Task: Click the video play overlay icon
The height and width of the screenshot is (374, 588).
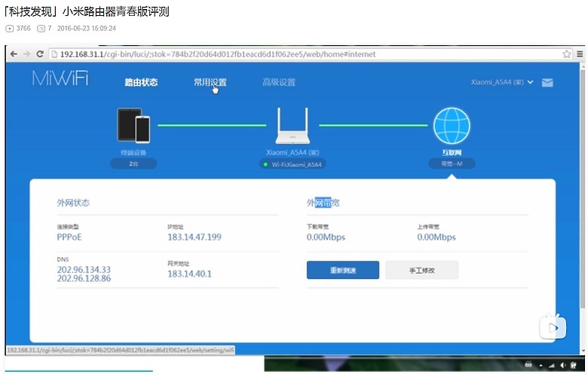Action: pyautogui.click(x=553, y=328)
